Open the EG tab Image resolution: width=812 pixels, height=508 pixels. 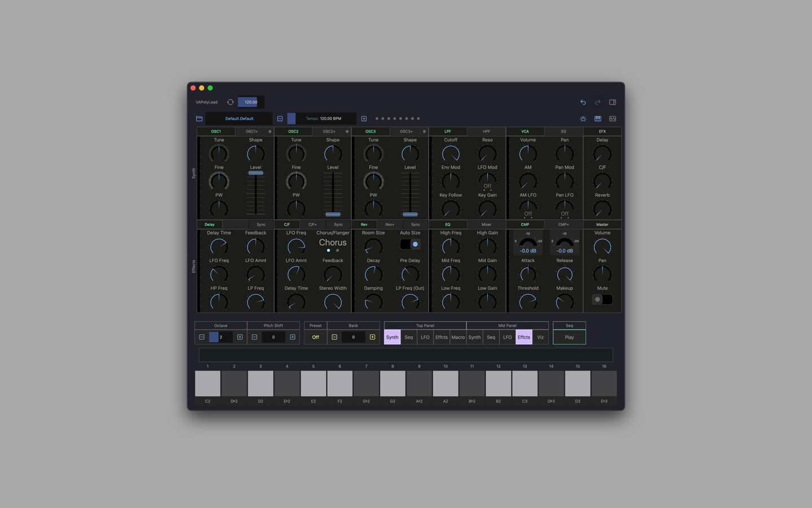(563, 132)
